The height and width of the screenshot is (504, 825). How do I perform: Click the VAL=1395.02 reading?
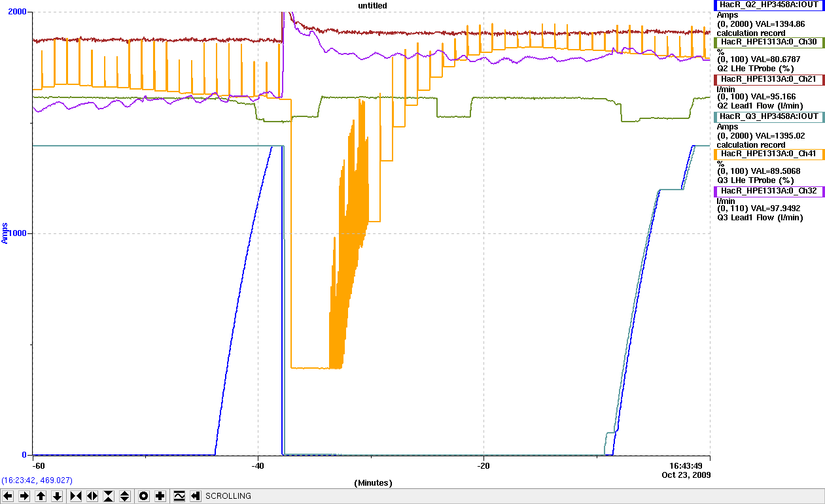coord(780,135)
